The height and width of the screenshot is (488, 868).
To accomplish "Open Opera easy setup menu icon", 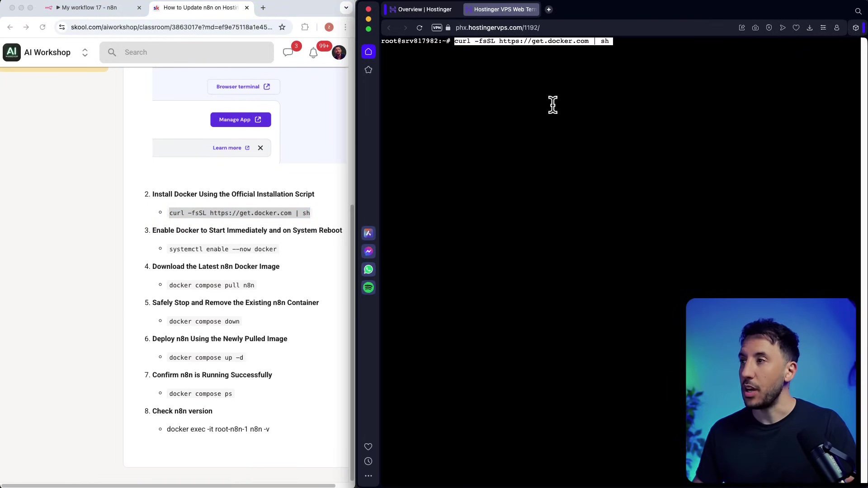I will [x=823, y=28].
